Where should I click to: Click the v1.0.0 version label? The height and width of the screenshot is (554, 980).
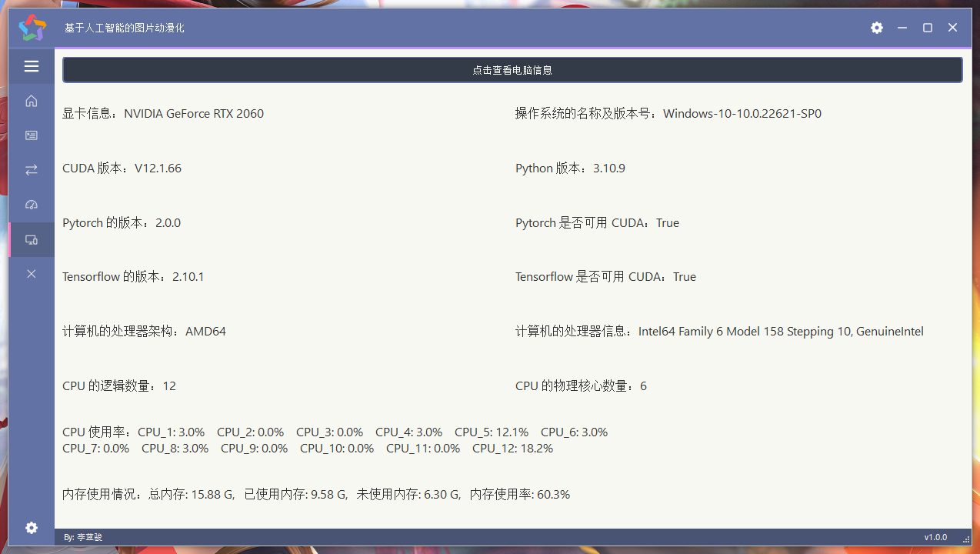pyautogui.click(x=935, y=537)
